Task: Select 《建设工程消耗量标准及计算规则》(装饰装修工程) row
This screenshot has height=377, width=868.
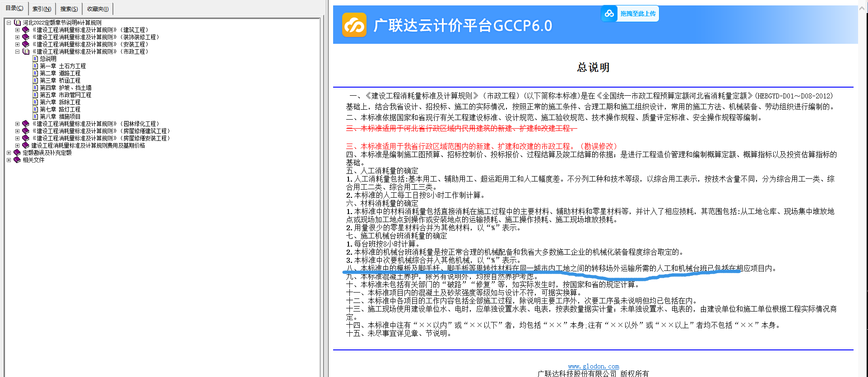Action: pos(95,37)
